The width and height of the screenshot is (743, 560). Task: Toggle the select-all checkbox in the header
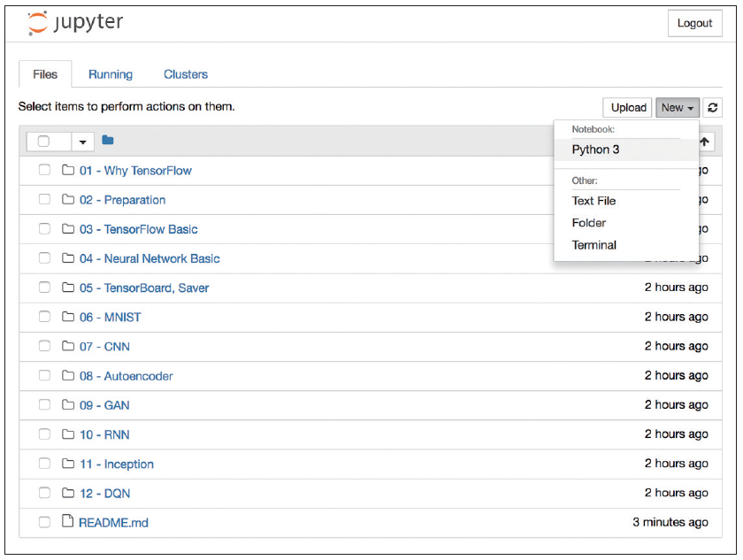[43, 142]
